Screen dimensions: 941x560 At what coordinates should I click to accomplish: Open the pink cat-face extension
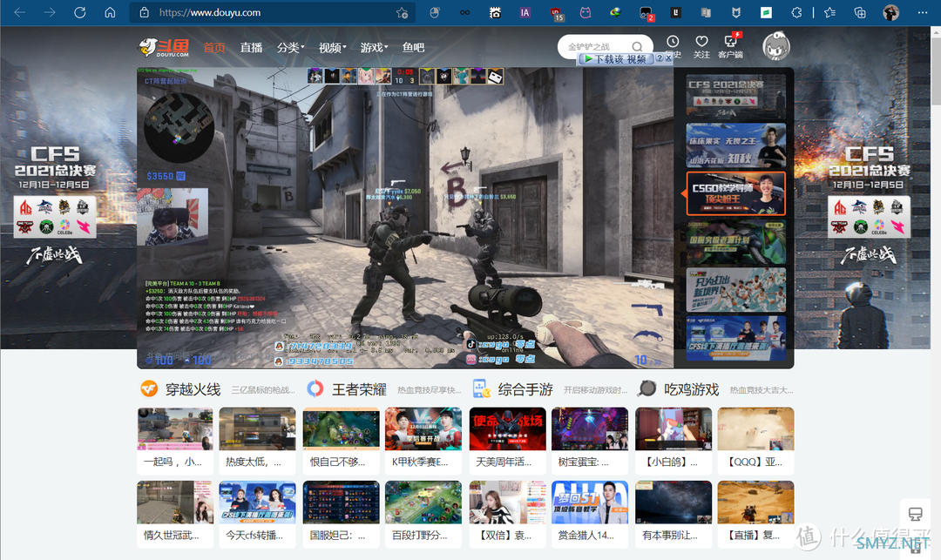586,12
